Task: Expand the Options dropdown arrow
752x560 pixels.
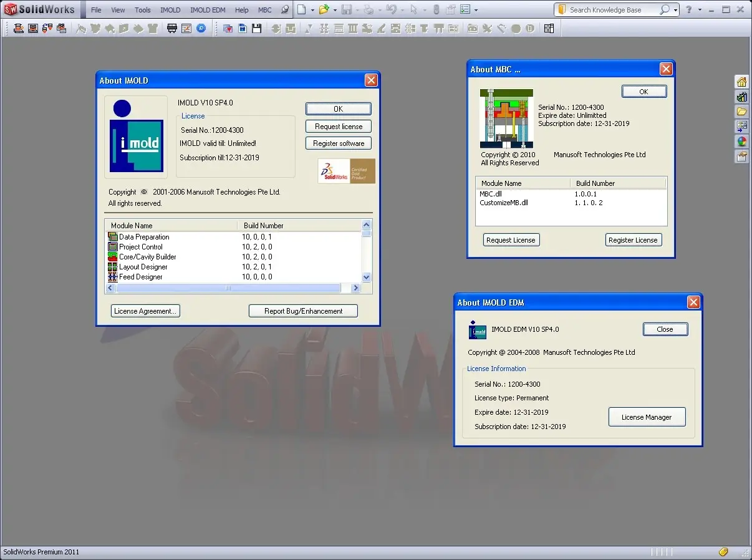Action: pos(476,10)
